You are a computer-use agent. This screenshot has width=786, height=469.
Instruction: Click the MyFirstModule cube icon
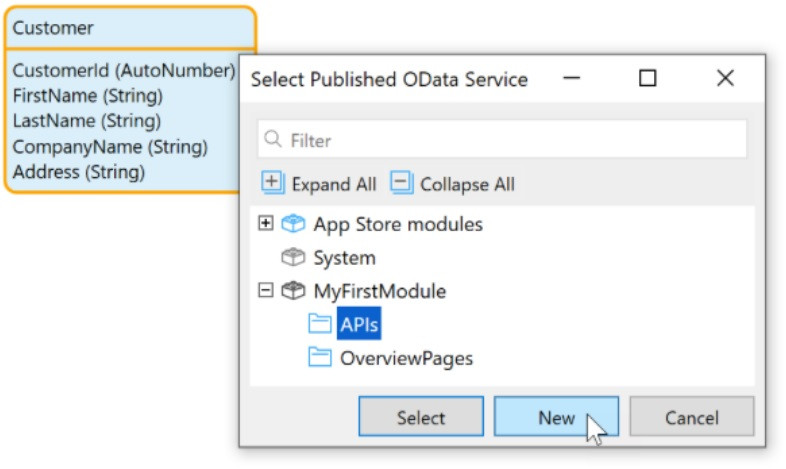[293, 291]
